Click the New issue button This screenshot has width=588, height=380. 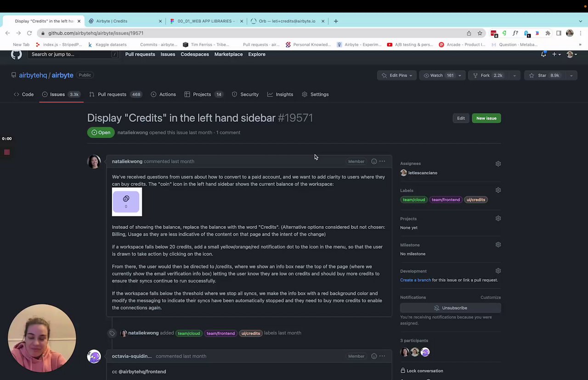pos(486,118)
